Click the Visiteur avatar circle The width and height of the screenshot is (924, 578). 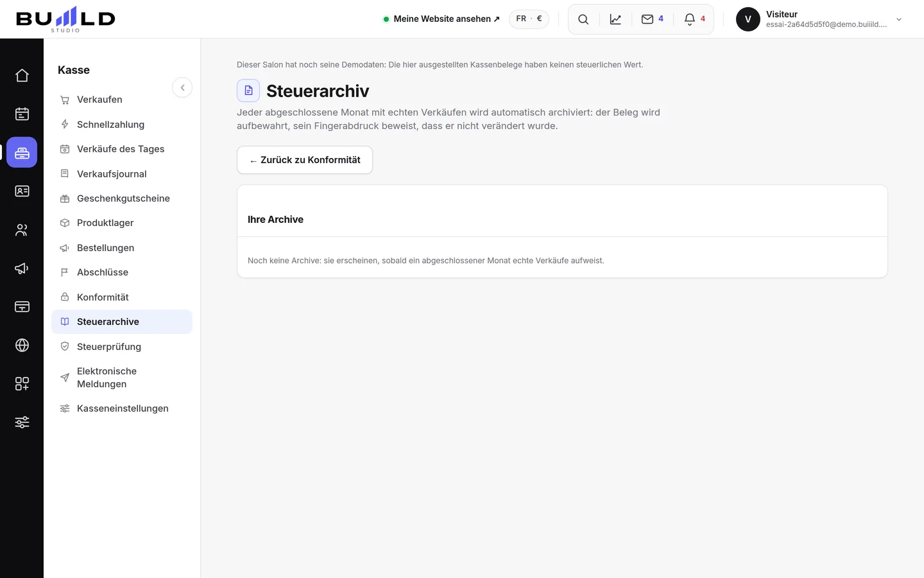(748, 19)
